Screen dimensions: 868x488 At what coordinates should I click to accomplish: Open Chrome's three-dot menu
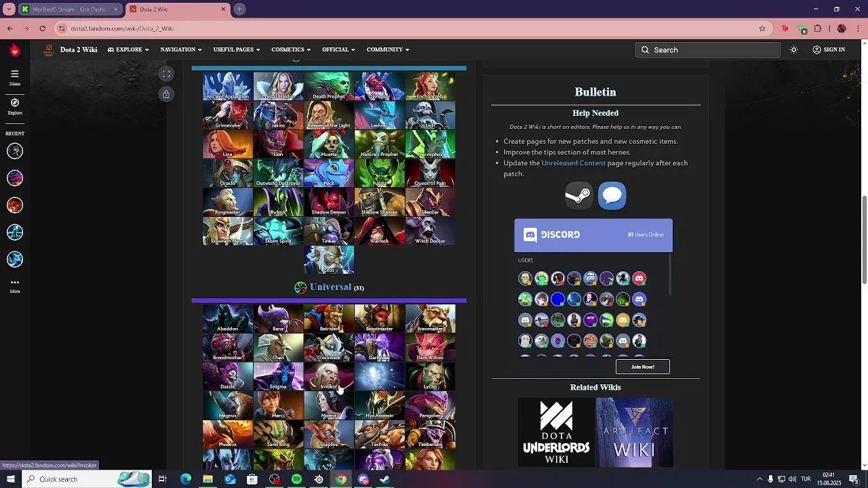tap(858, 28)
